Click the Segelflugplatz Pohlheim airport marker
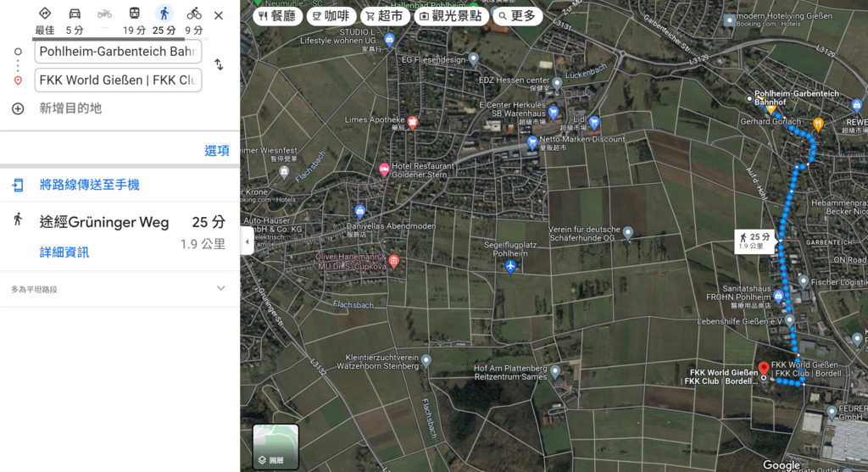 click(x=510, y=267)
